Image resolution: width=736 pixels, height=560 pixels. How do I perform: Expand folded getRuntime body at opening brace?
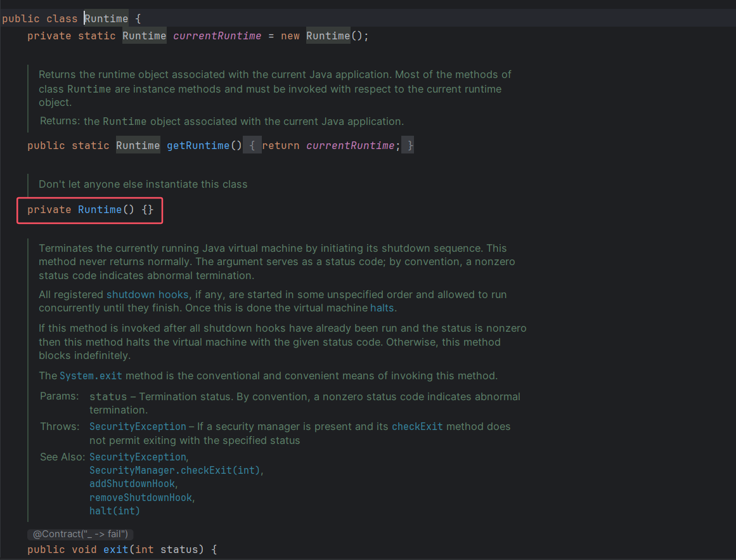(x=252, y=146)
